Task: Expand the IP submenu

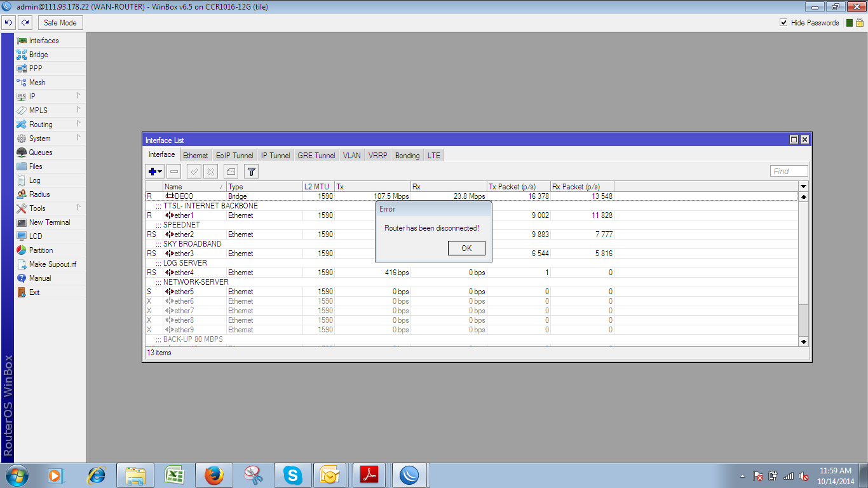Action: pos(50,97)
